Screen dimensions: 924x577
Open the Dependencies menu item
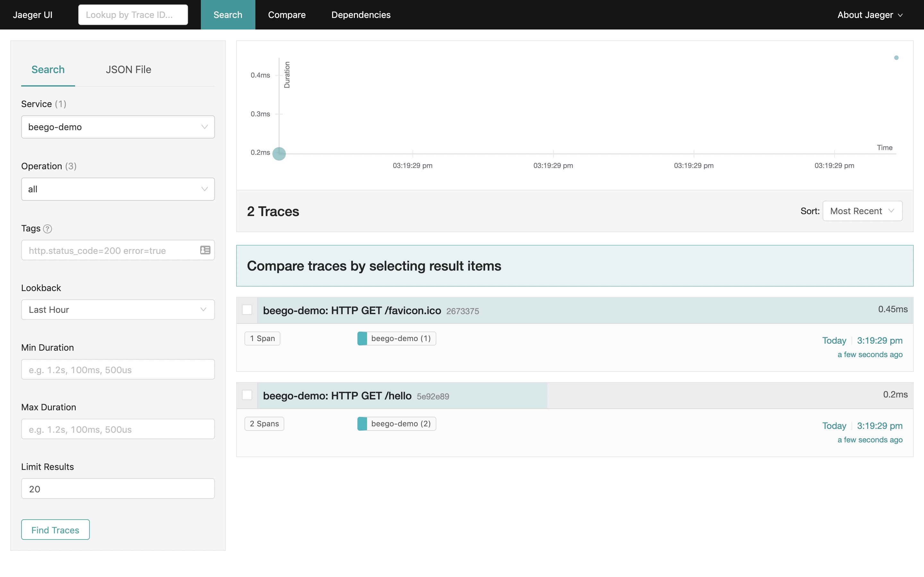(360, 15)
